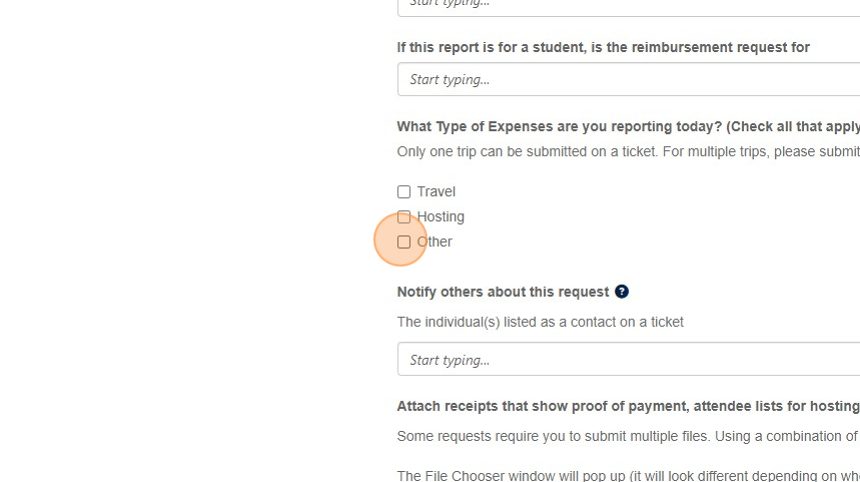Click the 'Attach receipts that show proof' heading
This screenshot has width=860, height=482.
627,406
